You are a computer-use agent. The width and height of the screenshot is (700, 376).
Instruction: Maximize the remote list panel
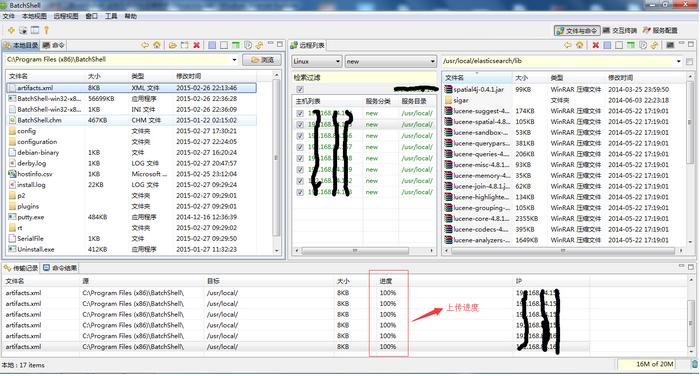click(691, 44)
